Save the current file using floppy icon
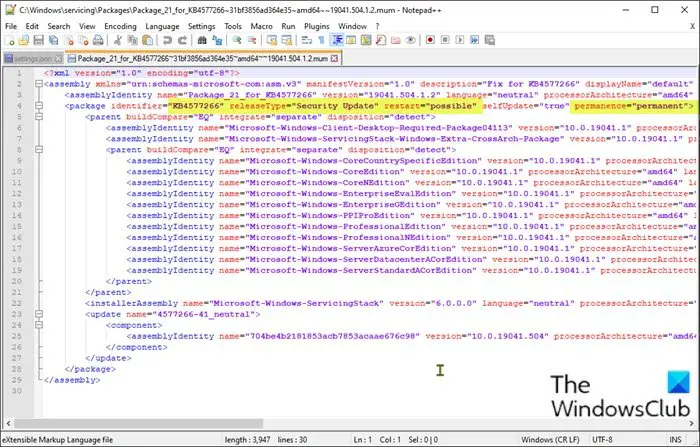 (38, 40)
